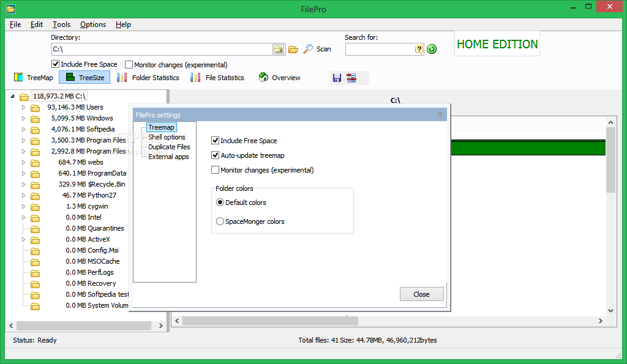The width and height of the screenshot is (627, 364).
Task: Expand the ProgramData folder node
Action: (23, 173)
